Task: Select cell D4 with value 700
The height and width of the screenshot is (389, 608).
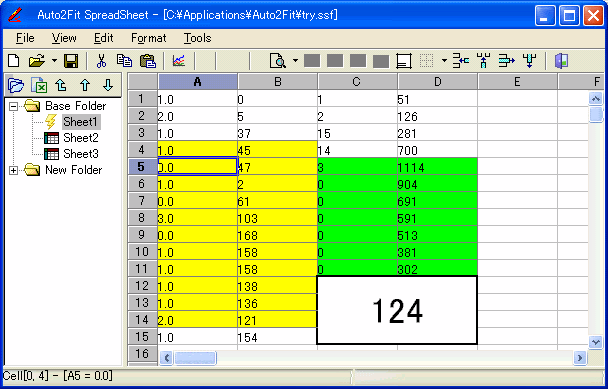Action: pos(437,150)
